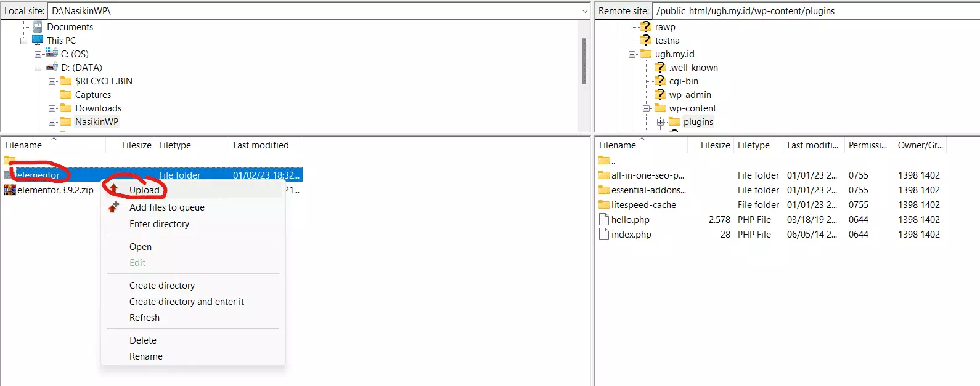Collapse the D: (DATA) drive node
The image size is (980, 386).
[x=38, y=68]
